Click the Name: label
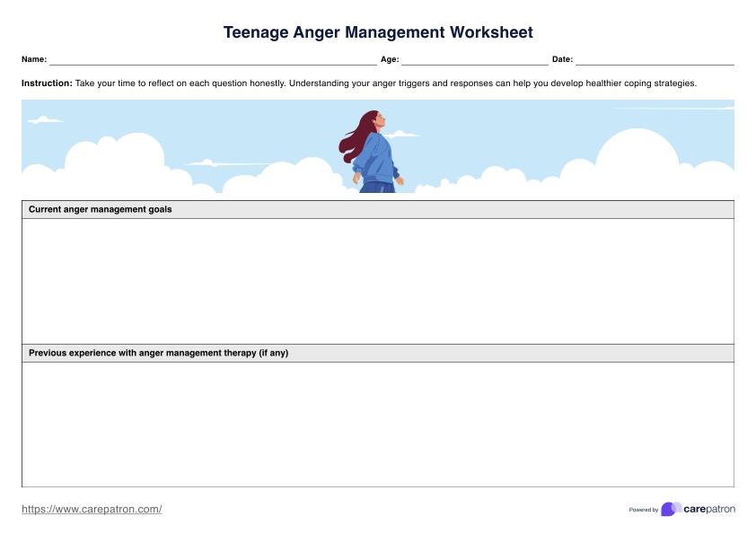The image size is (756, 534). click(34, 60)
